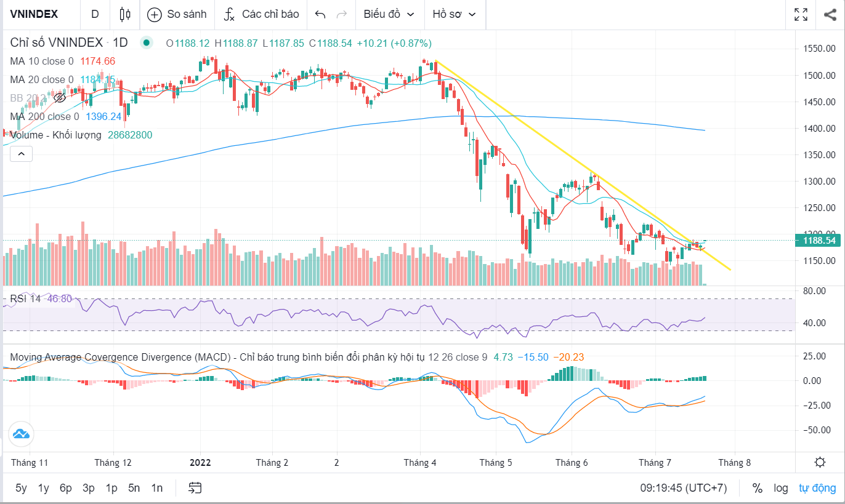Show the hidden BB indicator via eye icon
Image resolution: width=845 pixels, height=504 pixels.
point(60,97)
